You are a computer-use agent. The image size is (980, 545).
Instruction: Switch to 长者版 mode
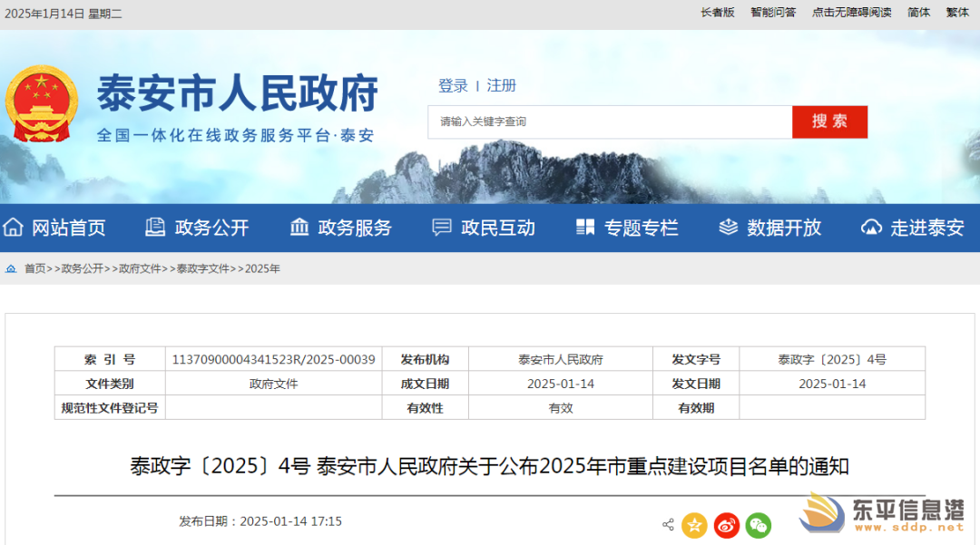coord(718,13)
